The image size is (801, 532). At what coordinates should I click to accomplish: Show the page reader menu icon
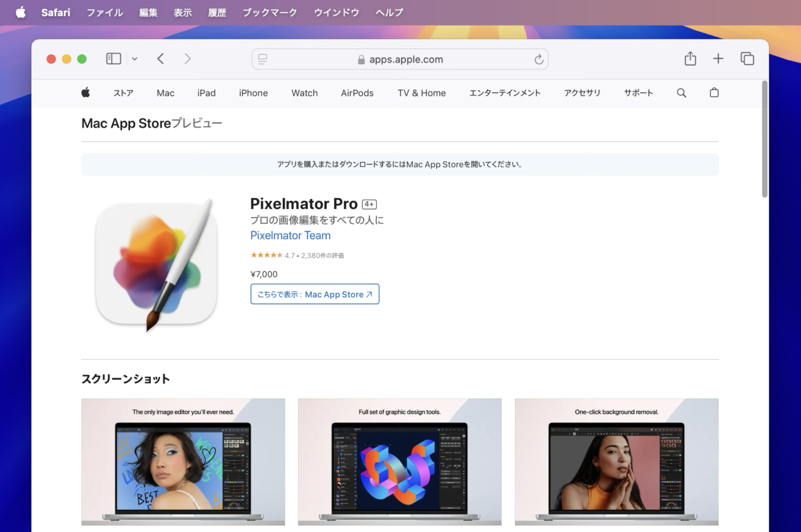click(263, 59)
